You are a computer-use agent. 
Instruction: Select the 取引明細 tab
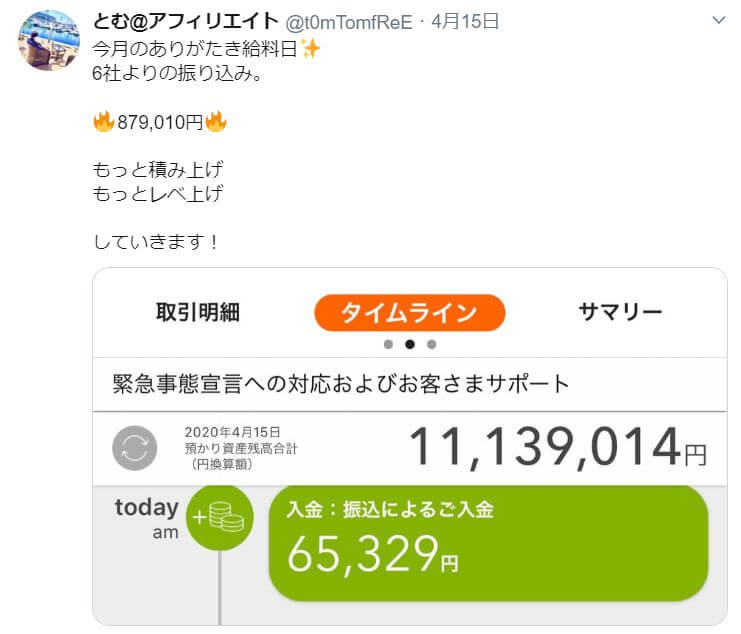pyautogui.click(x=198, y=312)
